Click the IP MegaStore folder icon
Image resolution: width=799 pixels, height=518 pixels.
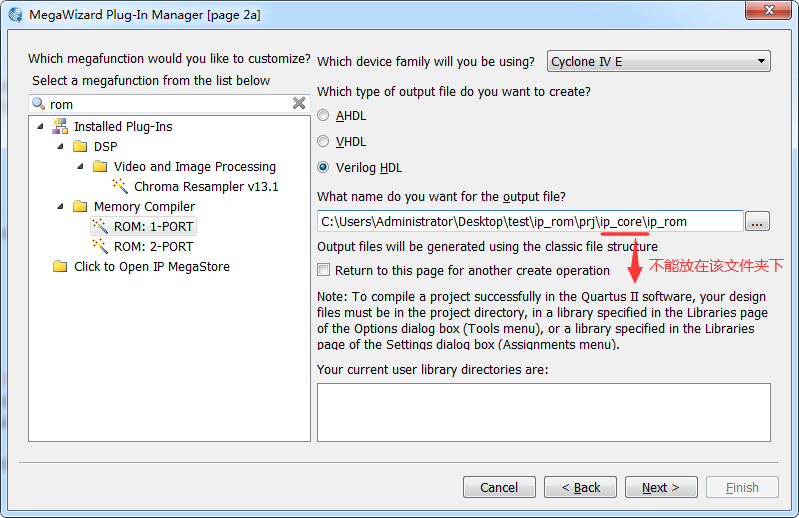tap(60, 267)
